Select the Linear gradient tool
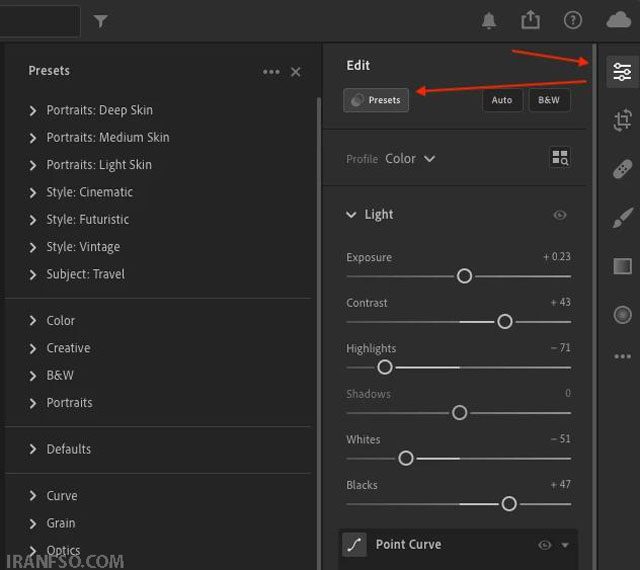 click(x=622, y=266)
